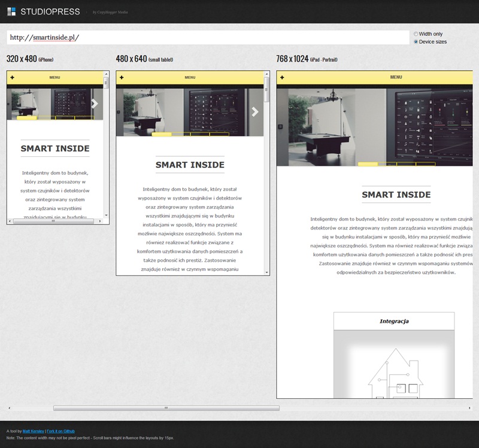Image resolution: width=479 pixels, height=448 pixels.
Task: Expand menu plus icon in iPad preview
Action: pyautogui.click(x=283, y=77)
